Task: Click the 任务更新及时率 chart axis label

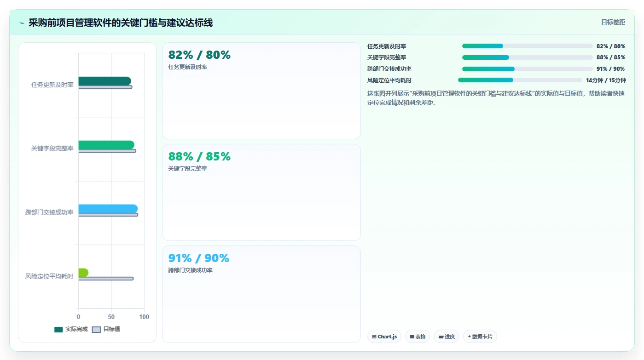Action: click(52, 85)
